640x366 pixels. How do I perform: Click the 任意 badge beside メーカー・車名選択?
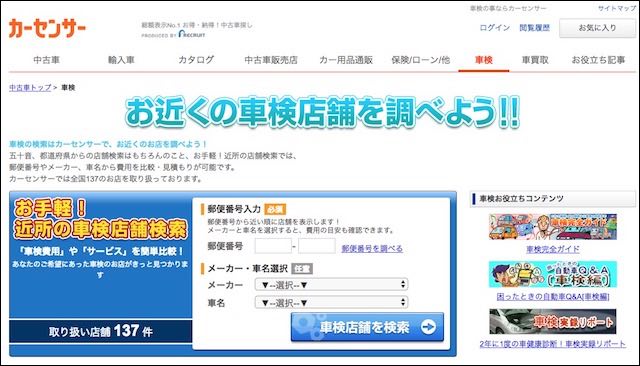(302, 268)
